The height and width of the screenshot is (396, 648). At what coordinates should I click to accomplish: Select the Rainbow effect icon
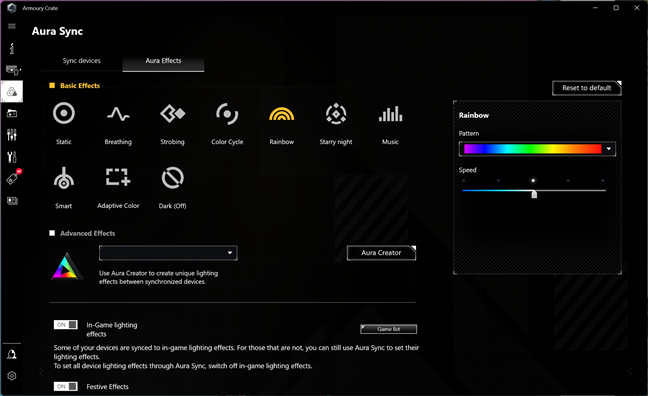click(x=281, y=114)
